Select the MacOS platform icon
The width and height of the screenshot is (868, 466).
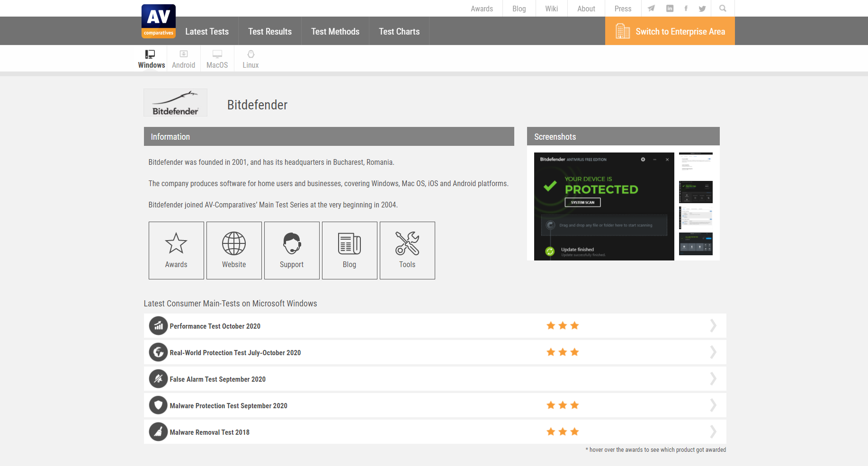(x=217, y=54)
